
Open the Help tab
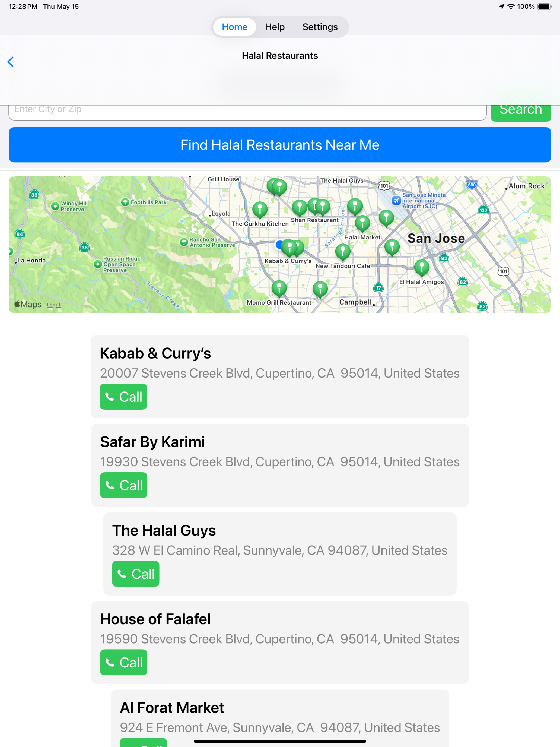pyautogui.click(x=275, y=27)
